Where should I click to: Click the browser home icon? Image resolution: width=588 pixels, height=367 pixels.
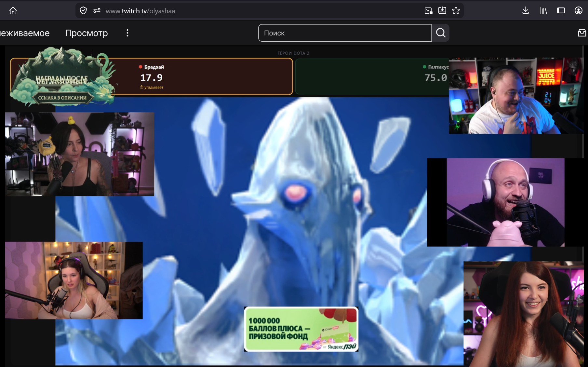(x=13, y=11)
